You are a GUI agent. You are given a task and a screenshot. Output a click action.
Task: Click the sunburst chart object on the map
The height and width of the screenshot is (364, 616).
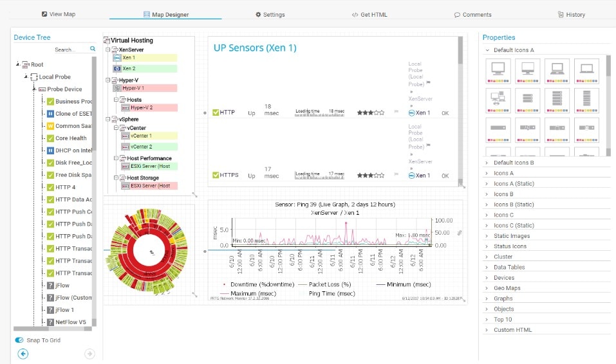pyautogui.click(x=149, y=251)
